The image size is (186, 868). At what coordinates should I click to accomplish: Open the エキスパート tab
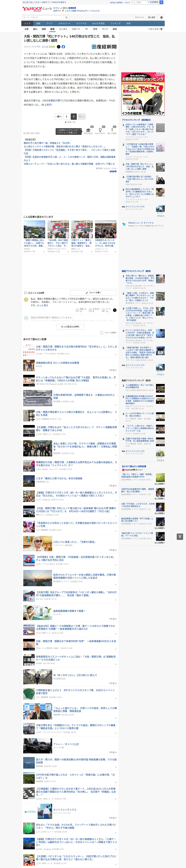coord(64,24)
